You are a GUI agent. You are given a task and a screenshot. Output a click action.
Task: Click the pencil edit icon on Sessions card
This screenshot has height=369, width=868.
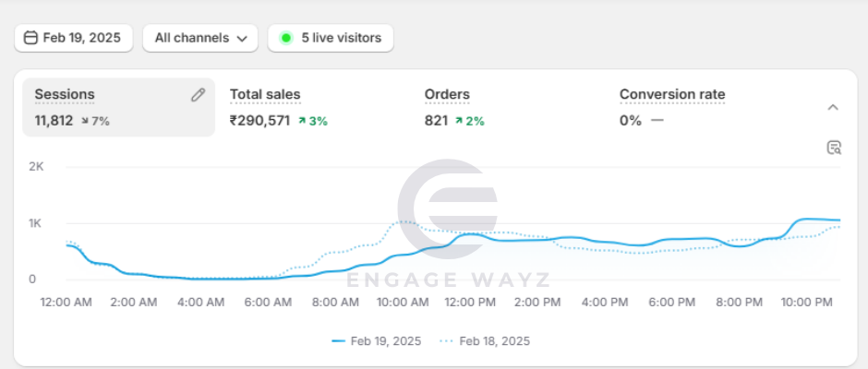point(198,95)
